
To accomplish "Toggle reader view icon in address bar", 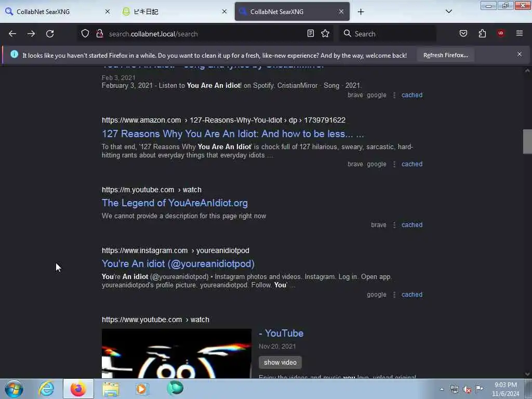I will [x=311, y=33].
